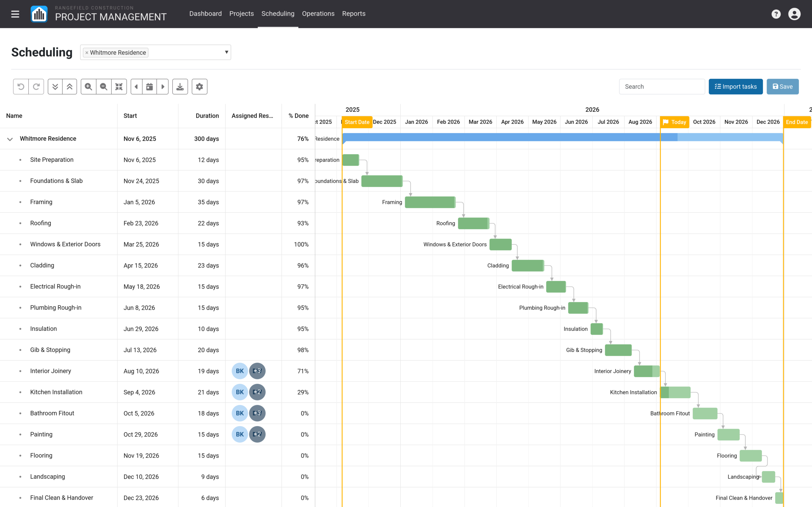Open the calendar date picker icon

pos(150,87)
